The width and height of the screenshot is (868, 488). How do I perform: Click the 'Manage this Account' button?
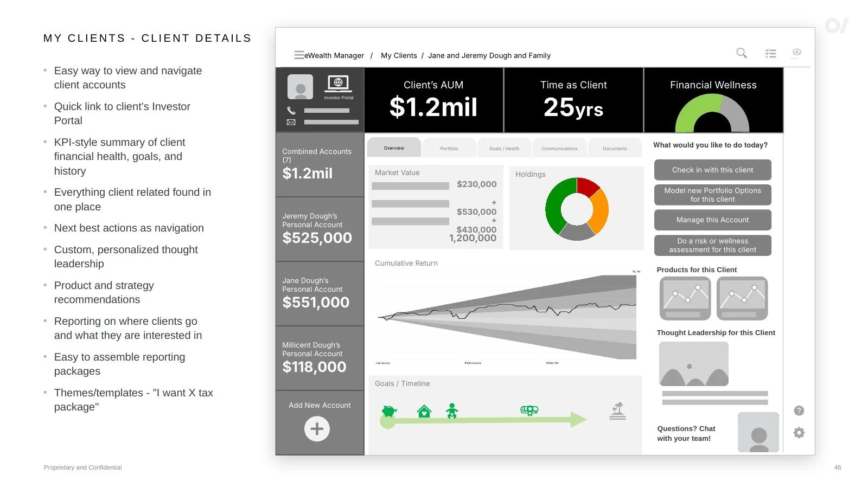[712, 220]
